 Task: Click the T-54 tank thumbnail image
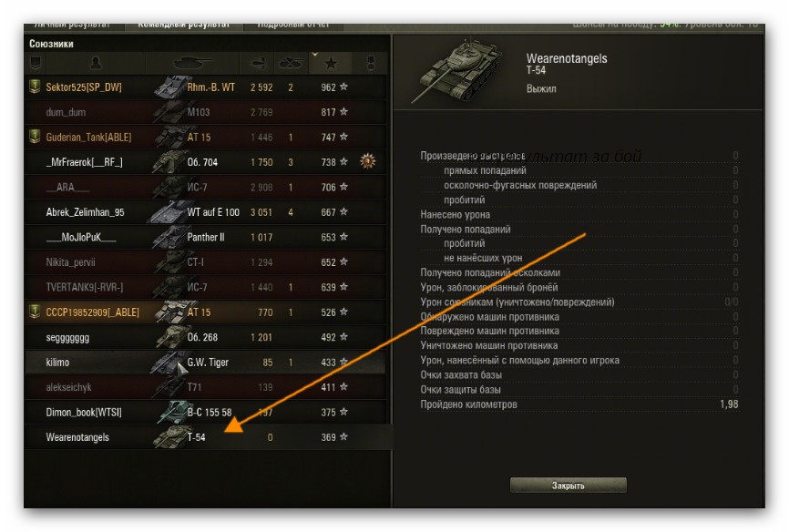[x=457, y=71]
